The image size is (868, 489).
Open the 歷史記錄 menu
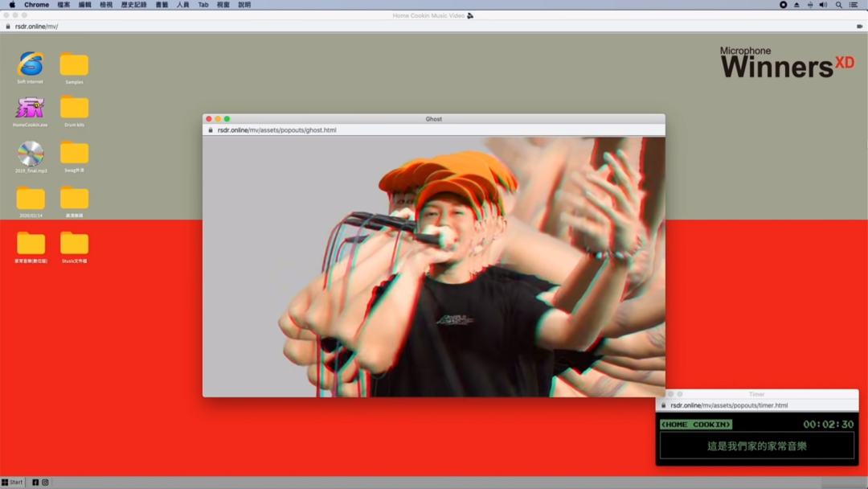point(133,5)
